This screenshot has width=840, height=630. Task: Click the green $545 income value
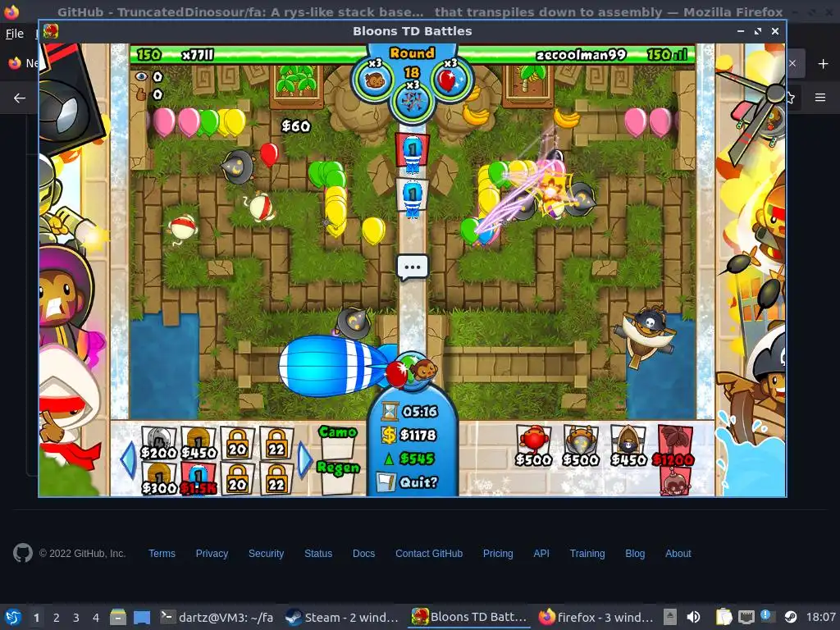[417, 458]
